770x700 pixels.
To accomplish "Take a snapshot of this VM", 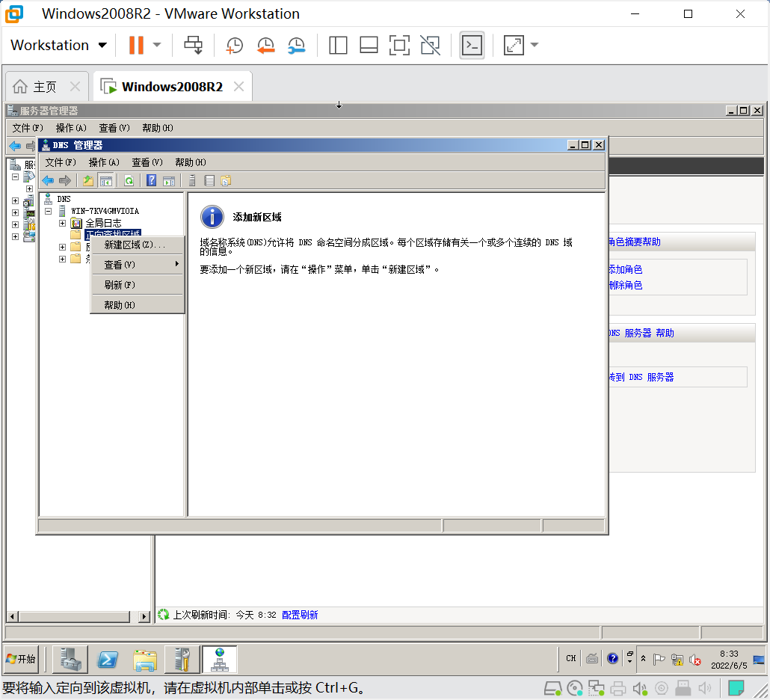I will click(235, 45).
